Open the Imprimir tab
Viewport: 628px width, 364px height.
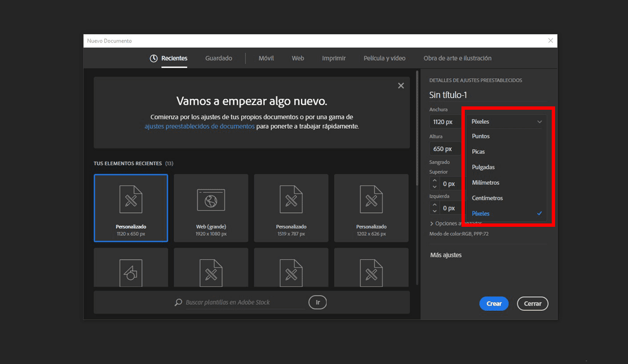point(334,58)
